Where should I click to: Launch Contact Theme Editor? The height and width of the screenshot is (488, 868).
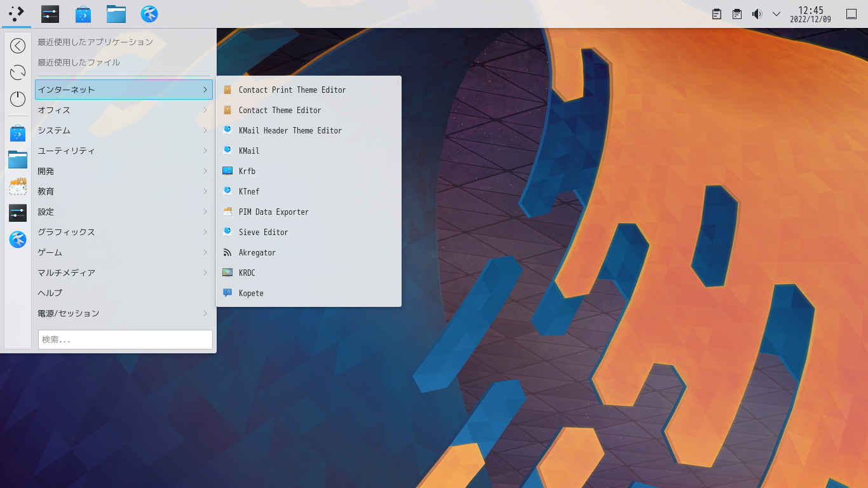pos(309,111)
